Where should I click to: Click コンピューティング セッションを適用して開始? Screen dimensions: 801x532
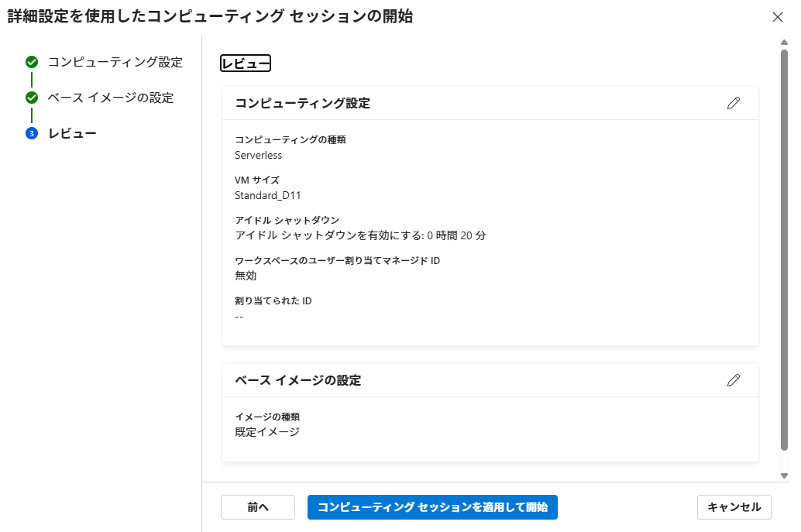(432, 507)
